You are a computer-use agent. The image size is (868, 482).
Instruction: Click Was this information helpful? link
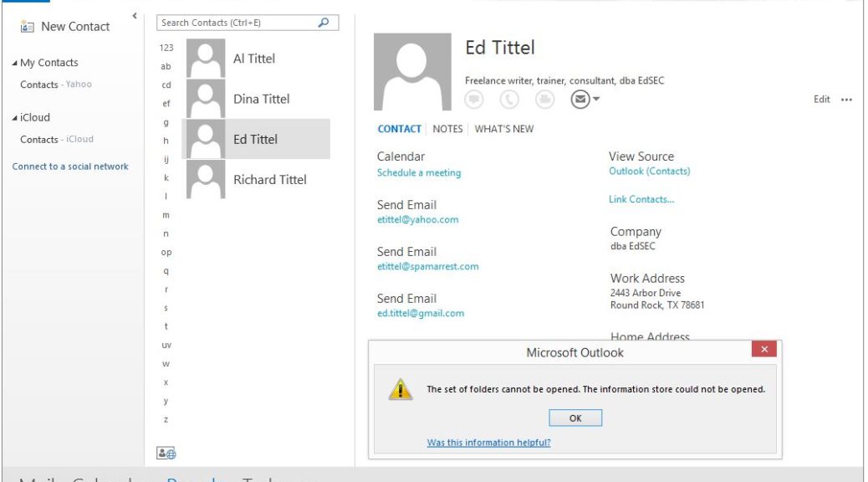tap(489, 443)
